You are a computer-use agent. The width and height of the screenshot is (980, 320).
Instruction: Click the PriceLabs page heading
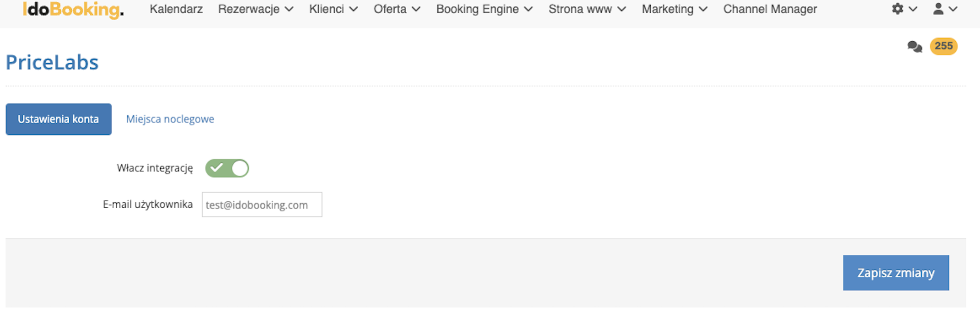pos(52,62)
